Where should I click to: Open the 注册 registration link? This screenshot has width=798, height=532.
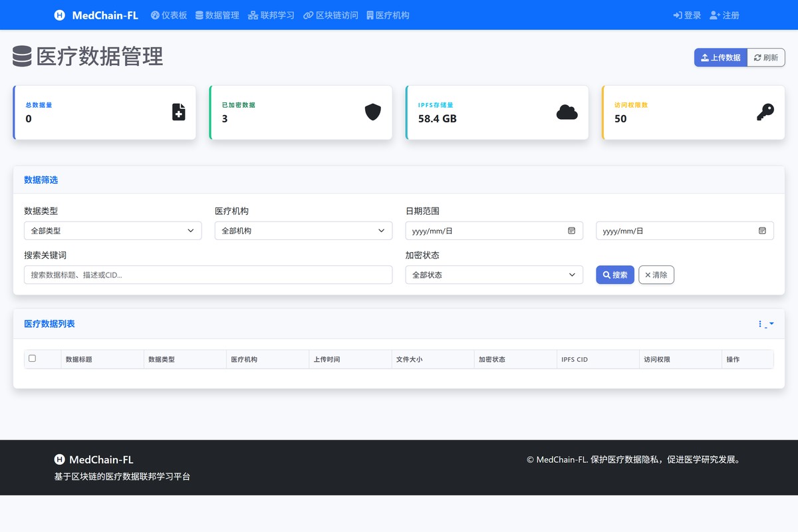(x=724, y=15)
